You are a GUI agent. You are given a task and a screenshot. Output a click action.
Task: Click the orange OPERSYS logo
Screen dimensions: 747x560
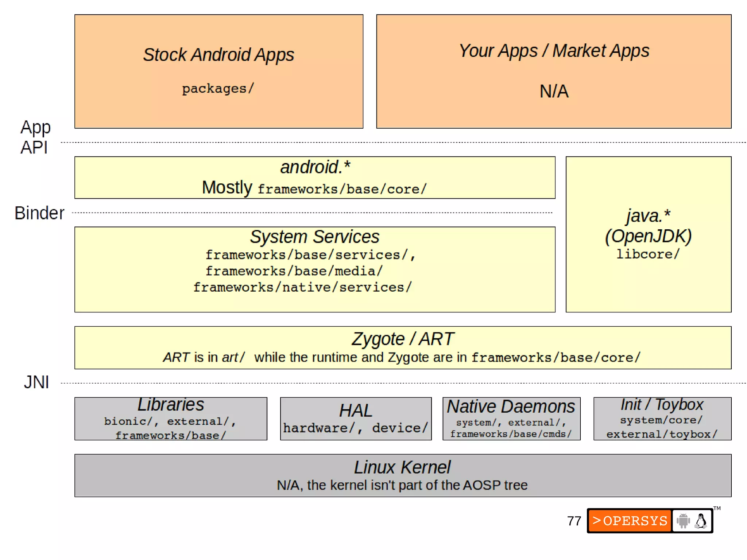[x=630, y=521]
